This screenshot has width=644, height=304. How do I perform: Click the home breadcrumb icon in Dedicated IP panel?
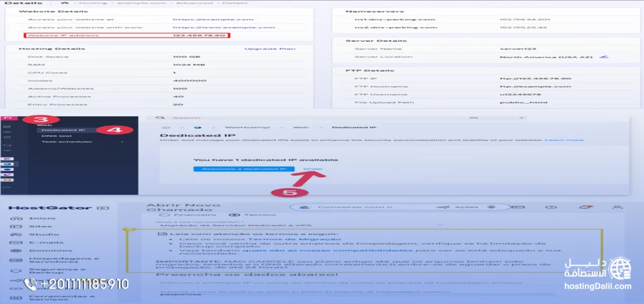pyautogui.click(x=166, y=128)
